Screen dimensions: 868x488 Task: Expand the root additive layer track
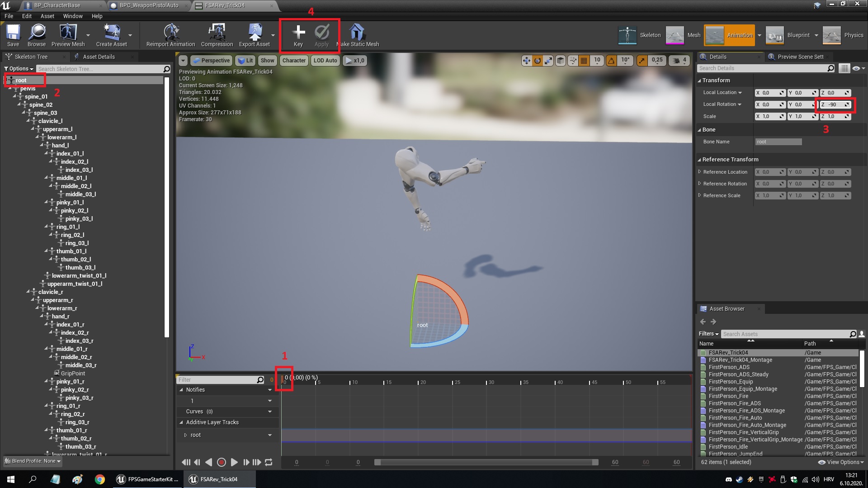[185, 435]
